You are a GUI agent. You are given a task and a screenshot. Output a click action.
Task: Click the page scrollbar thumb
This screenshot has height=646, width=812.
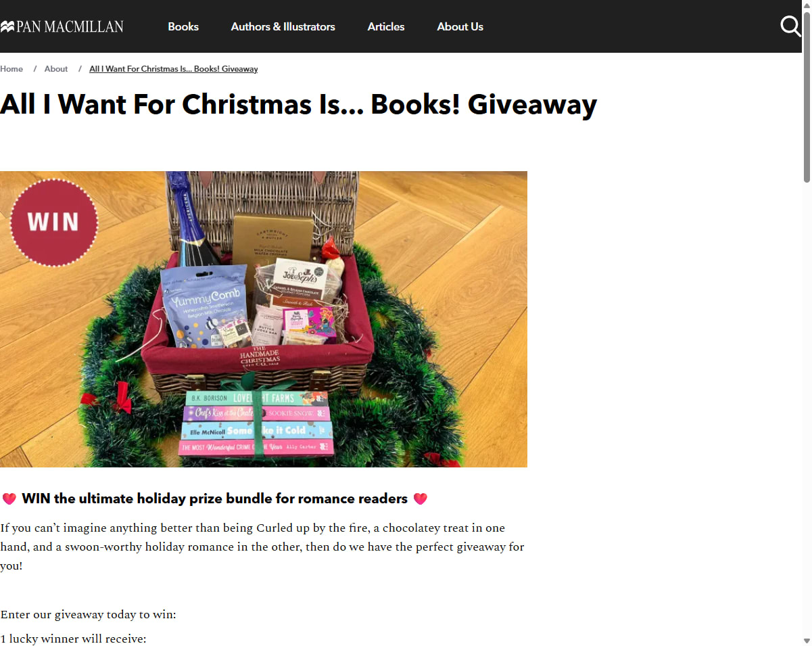click(807, 96)
